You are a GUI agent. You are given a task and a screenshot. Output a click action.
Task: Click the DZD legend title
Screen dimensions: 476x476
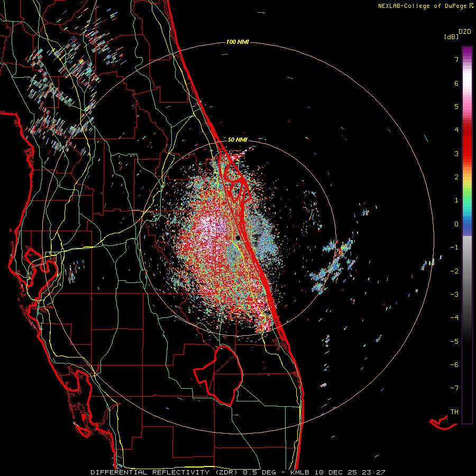coord(465,32)
